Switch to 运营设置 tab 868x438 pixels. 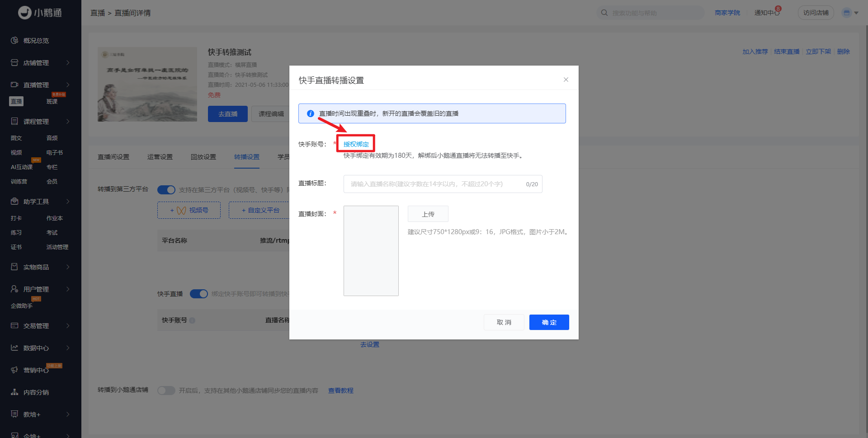pos(160,157)
